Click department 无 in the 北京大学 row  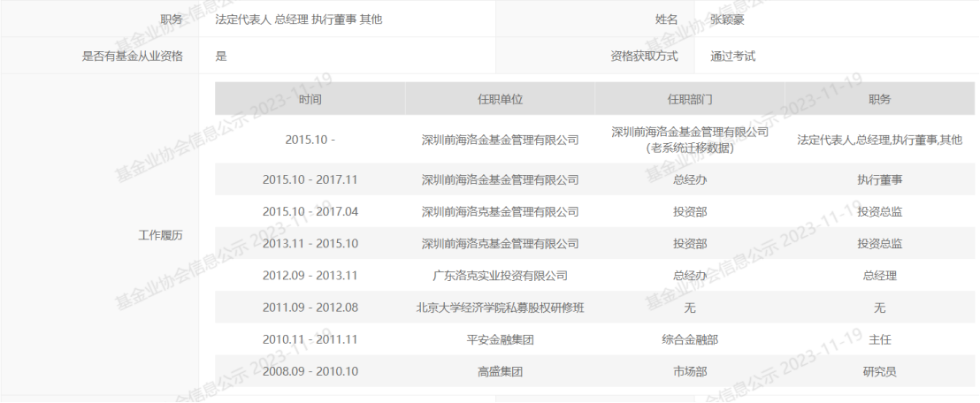[x=690, y=308]
